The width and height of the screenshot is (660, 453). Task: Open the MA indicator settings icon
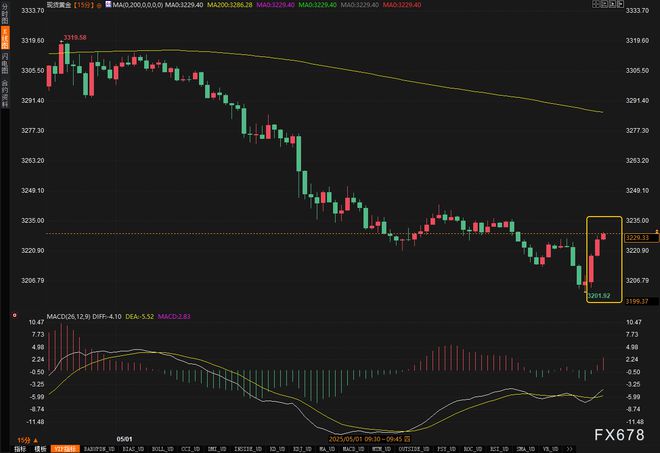(108, 5)
